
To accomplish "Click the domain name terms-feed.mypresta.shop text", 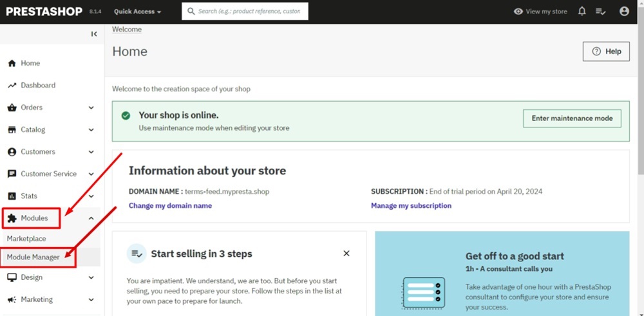I will 227,192.
